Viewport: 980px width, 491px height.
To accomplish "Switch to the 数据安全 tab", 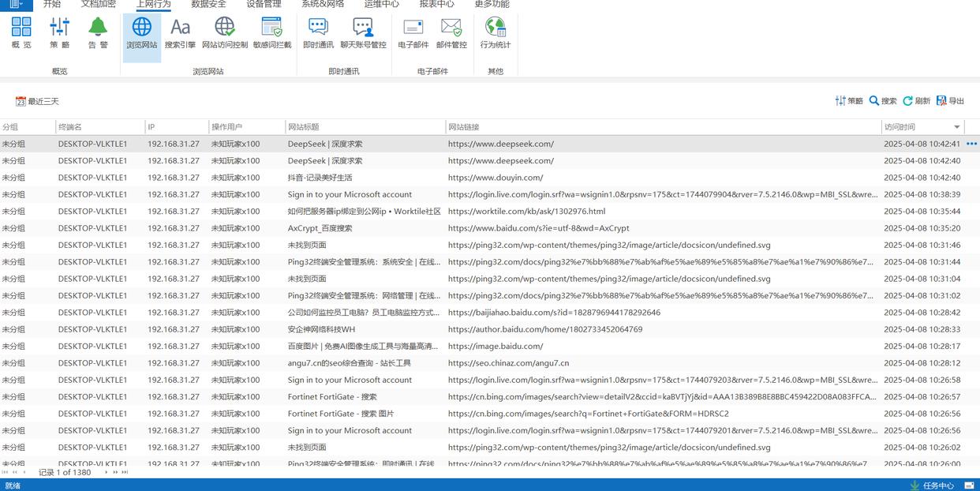I will (208, 4).
